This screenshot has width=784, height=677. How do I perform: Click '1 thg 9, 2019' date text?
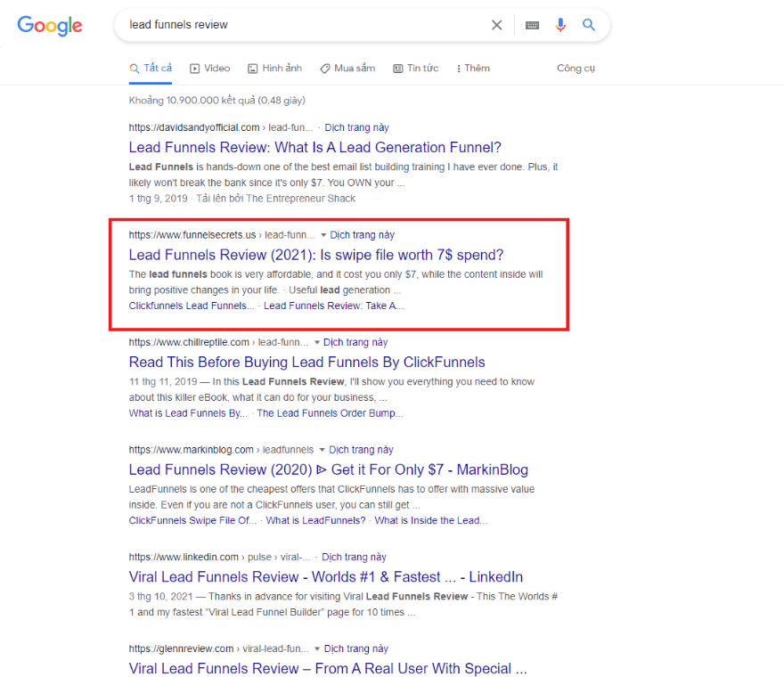tap(158, 199)
